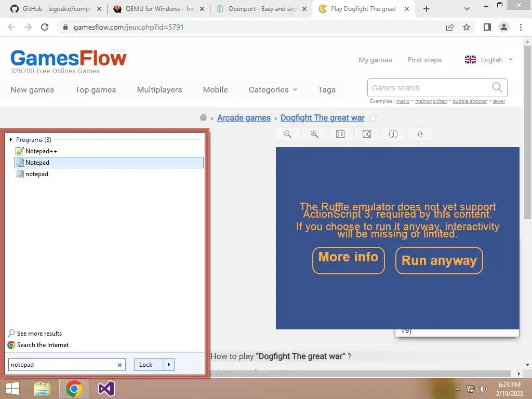Open a new Chrome tab

point(427,9)
